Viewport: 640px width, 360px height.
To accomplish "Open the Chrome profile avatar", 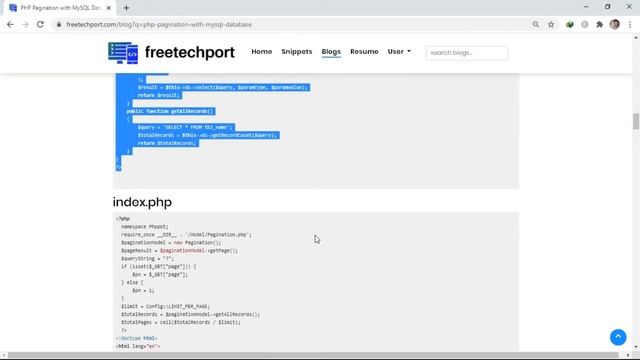I will [615, 24].
